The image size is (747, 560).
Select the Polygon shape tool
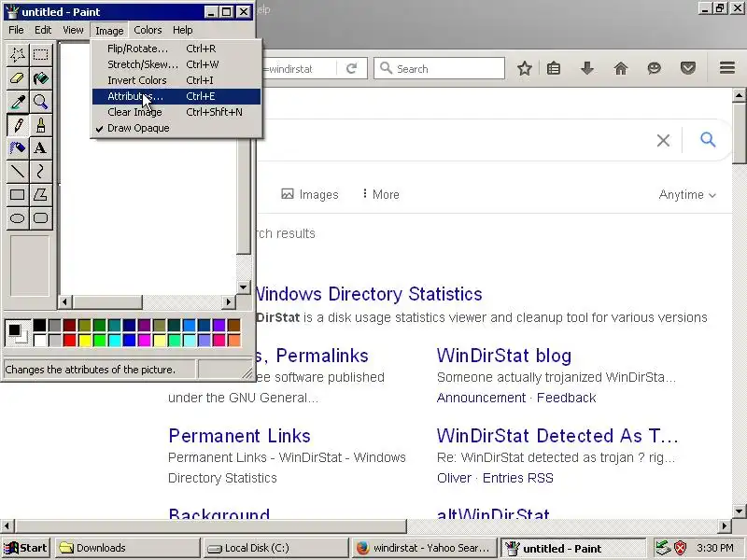40,195
